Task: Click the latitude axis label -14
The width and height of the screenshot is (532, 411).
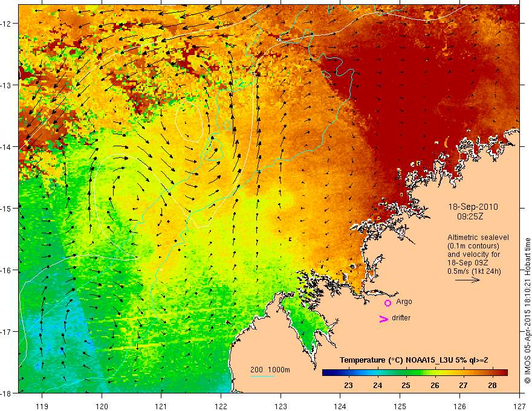Action: click(6, 147)
